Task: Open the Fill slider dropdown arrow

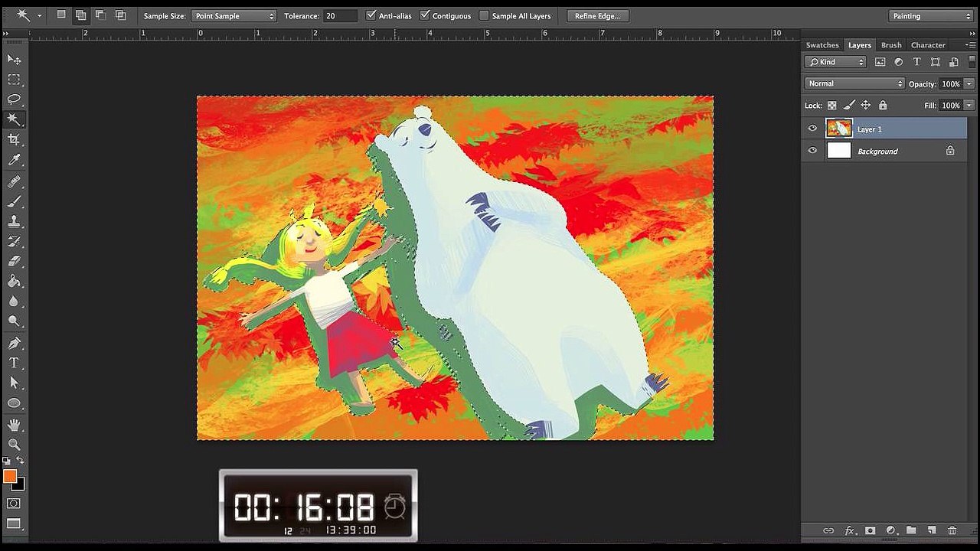Action: (x=969, y=106)
